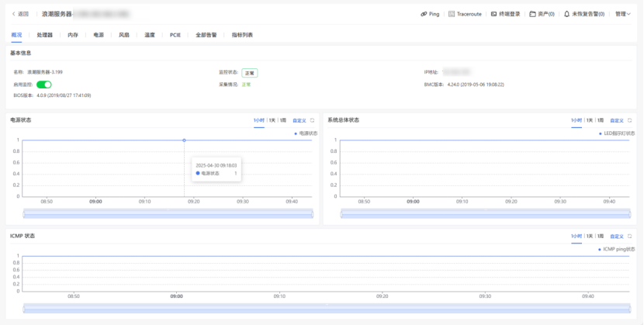Refresh the 系统总体状态 chart
Screen dimensions: 644x325
629,121
